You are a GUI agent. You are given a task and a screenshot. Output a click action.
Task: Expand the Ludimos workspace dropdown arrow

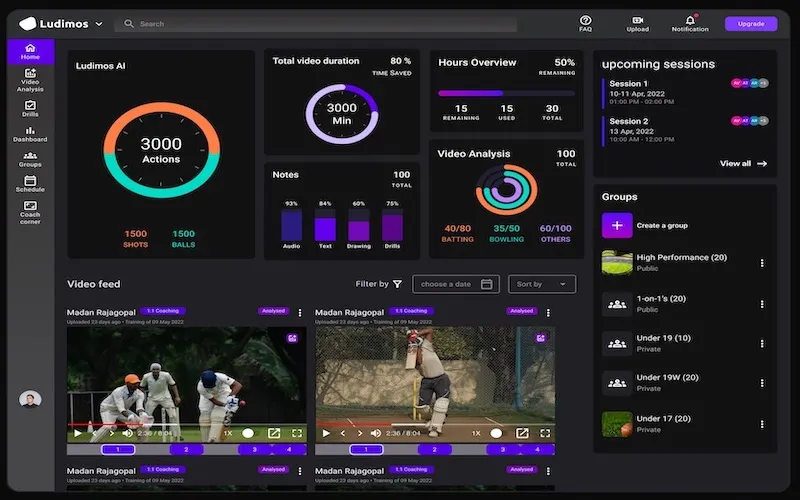click(x=99, y=24)
